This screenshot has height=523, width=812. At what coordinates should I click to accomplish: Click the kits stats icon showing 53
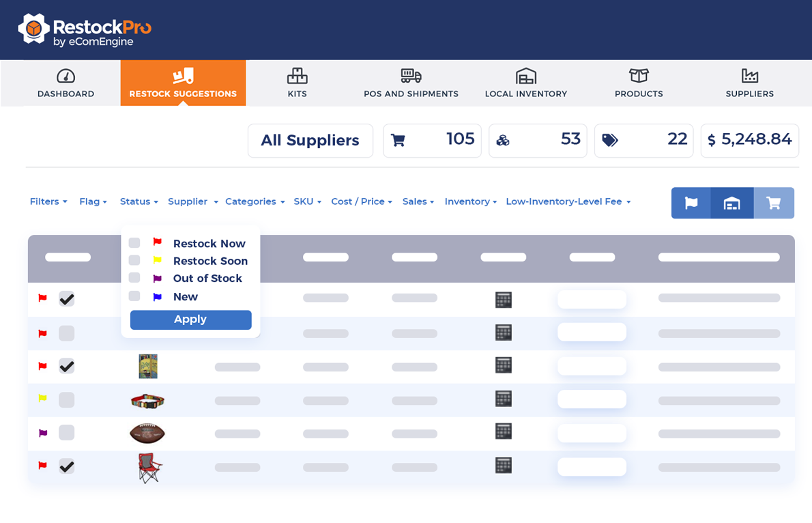tap(504, 139)
